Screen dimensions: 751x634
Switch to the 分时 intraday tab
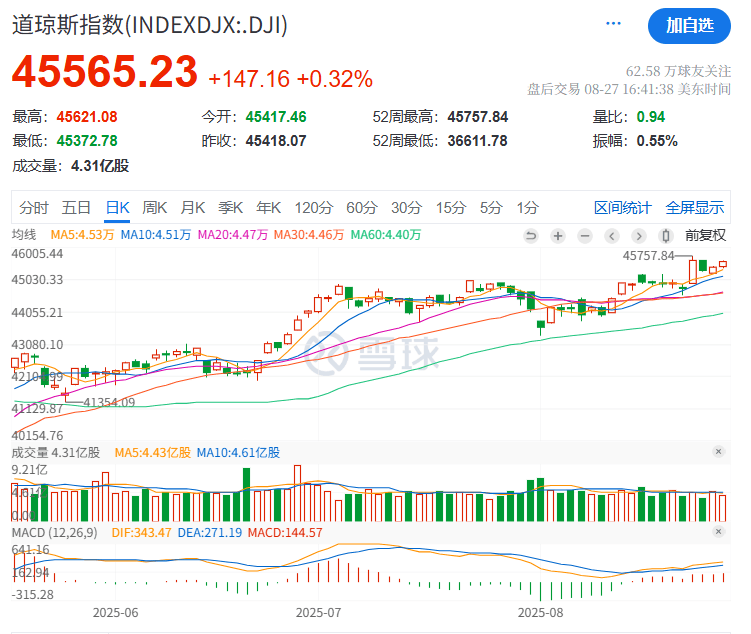point(33,208)
